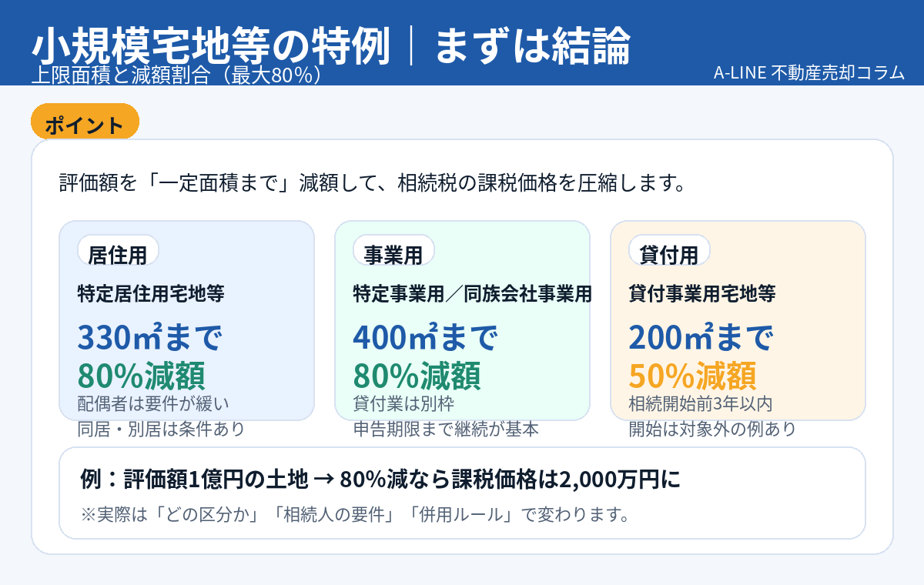Click the 特定居住用宅地等 heading

pos(151,293)
